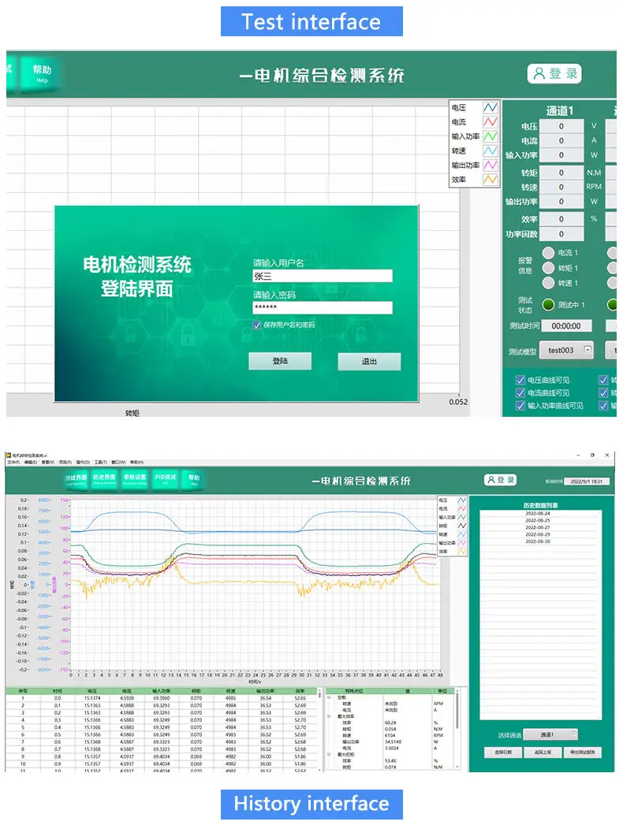Switch to the 测试界面 tab
Image resolution: width=623 pixels, height=840 pixels.
pos(76,479)
